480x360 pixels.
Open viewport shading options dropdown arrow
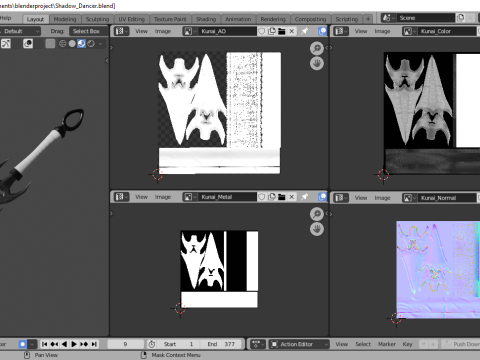tap(100, 44)
